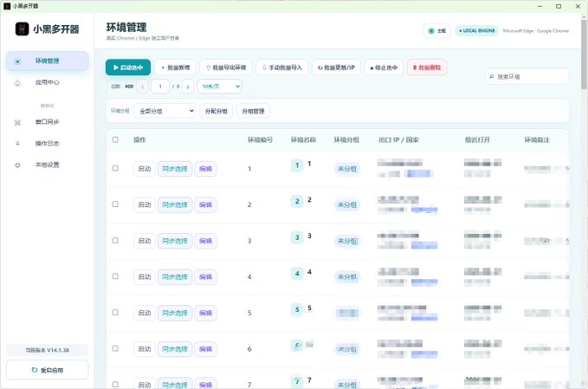Click 编辑 for environment 3

tap(205, 241)
